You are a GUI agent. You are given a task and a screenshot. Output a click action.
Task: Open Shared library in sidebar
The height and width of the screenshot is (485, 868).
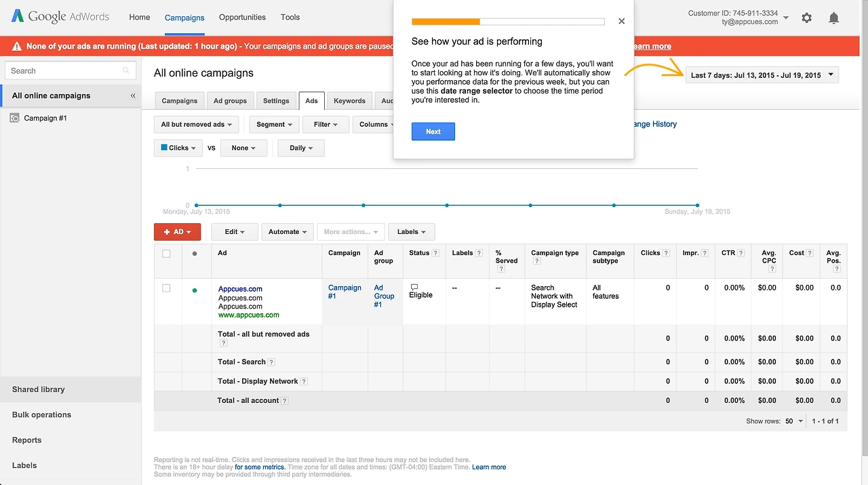tap(71, 389)
